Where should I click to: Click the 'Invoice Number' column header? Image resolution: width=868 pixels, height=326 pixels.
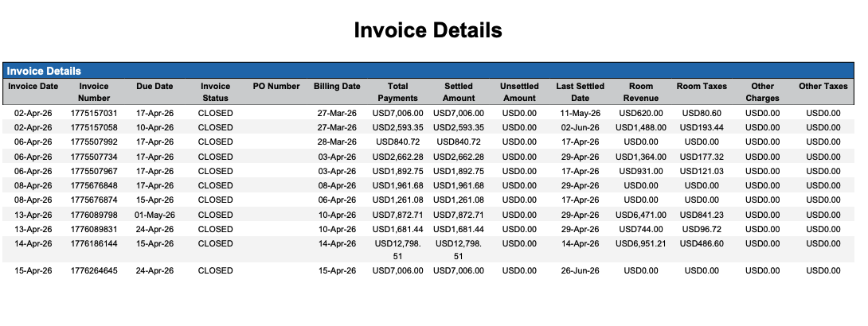pyautogui.click(x=94, y=91)
